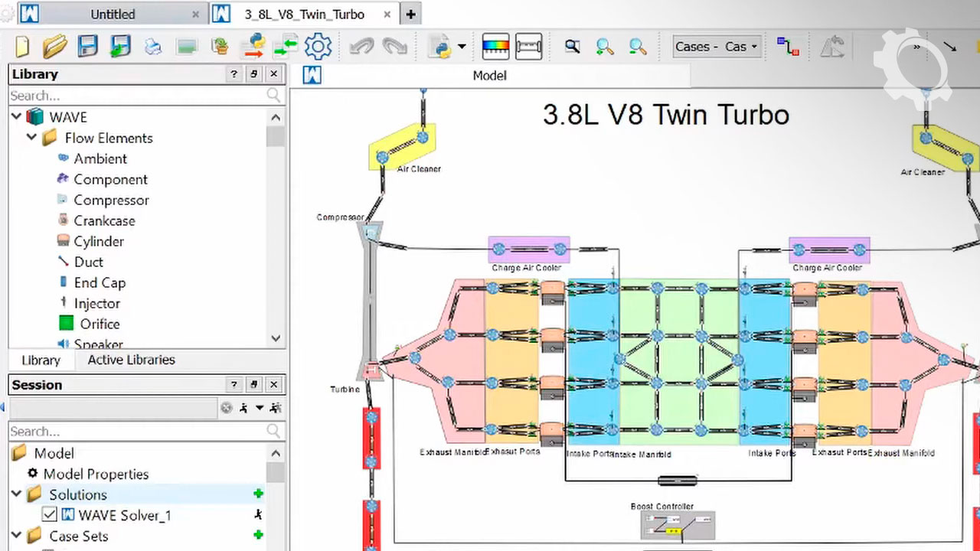Switch to the Untitled tab

(113, 15)
